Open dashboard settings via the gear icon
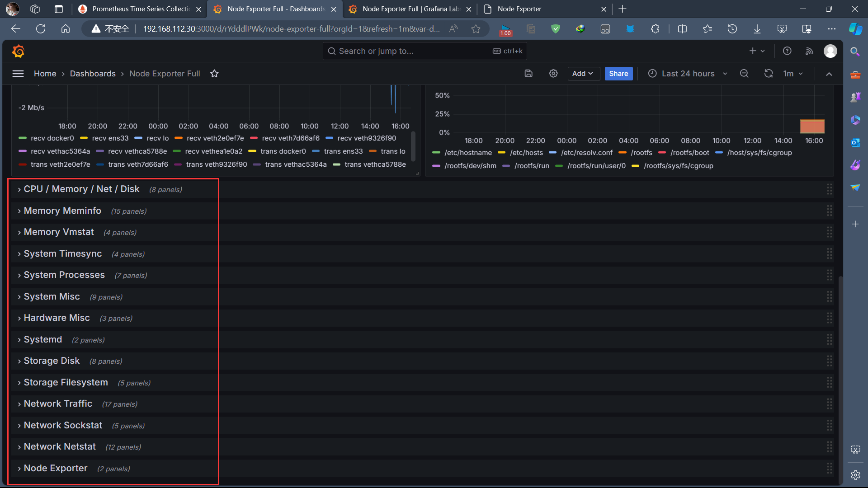 pos(553,73)
